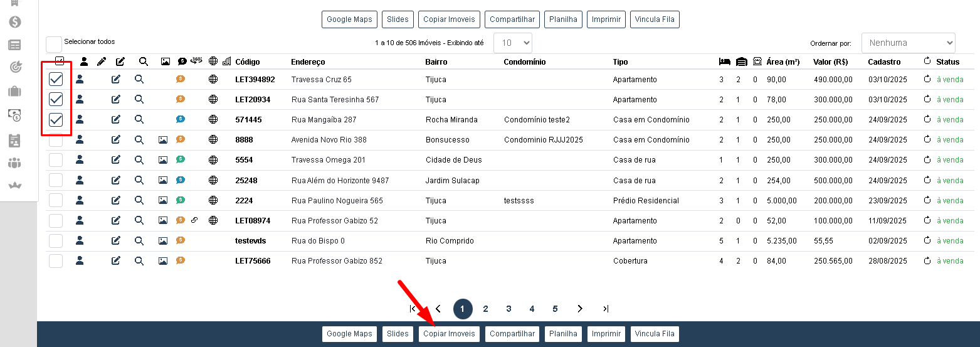Image resolution: width=980 pixels, height=347 pixels.
Task: Go to page 3 in pagination
Action: 508,309
